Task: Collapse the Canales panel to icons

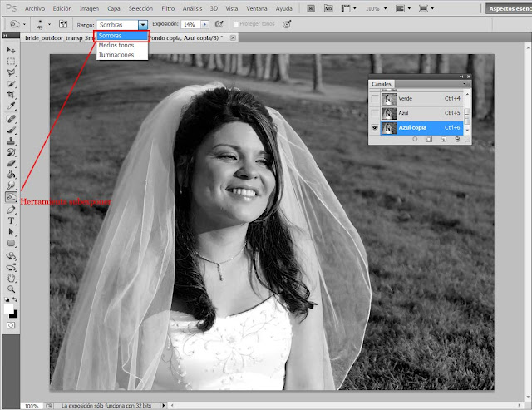Action: pyautogui.click(x=461, y=77)
